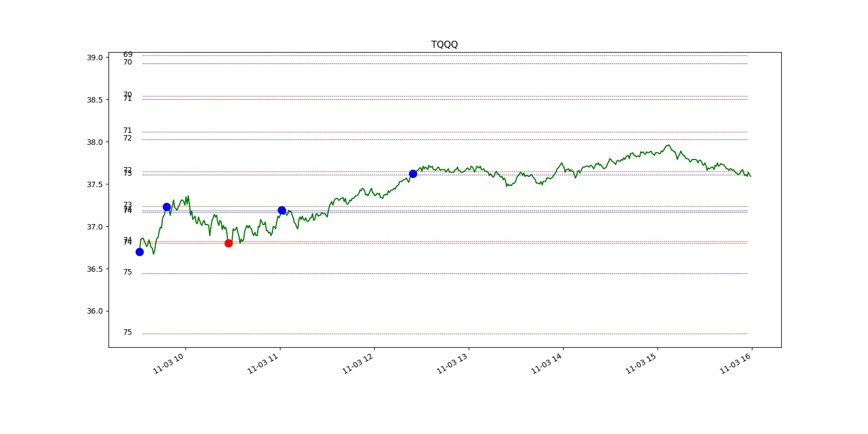Screen dimensions: 868x434
Task: Click the 11-03 16 x-axis label
Action: (x=735, y=363)
